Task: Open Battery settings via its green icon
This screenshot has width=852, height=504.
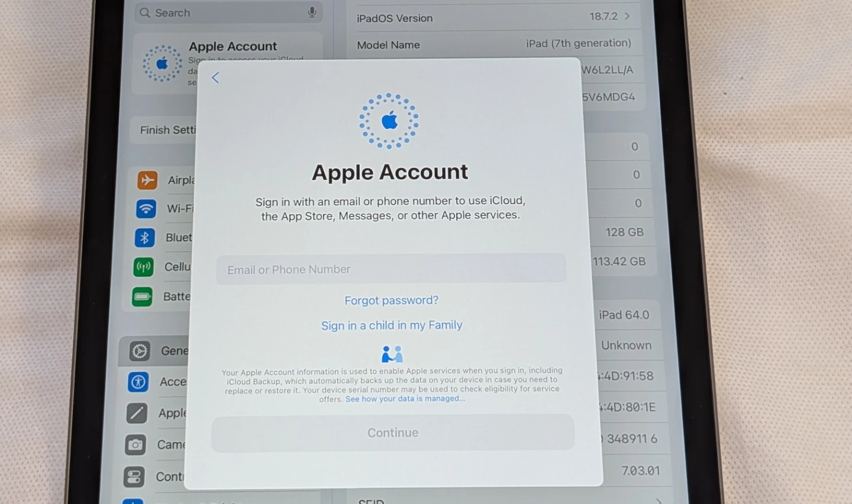Action: click(x=142, y=296)
